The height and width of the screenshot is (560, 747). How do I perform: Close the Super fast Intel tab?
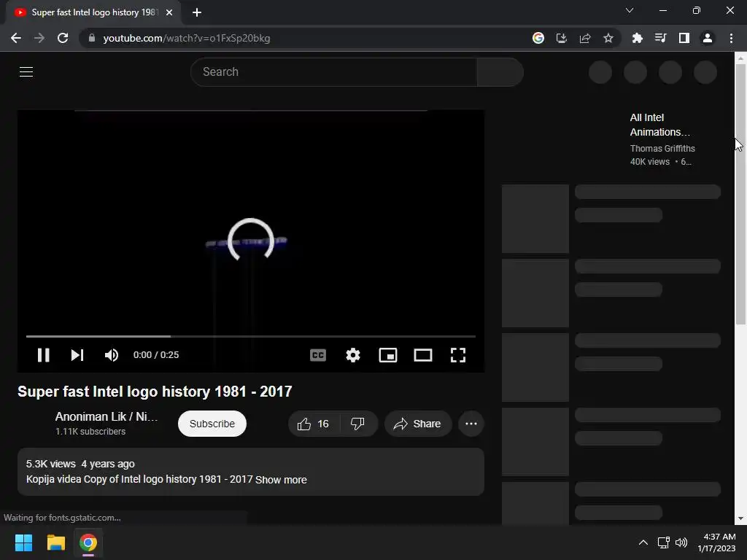click(169, 12)
